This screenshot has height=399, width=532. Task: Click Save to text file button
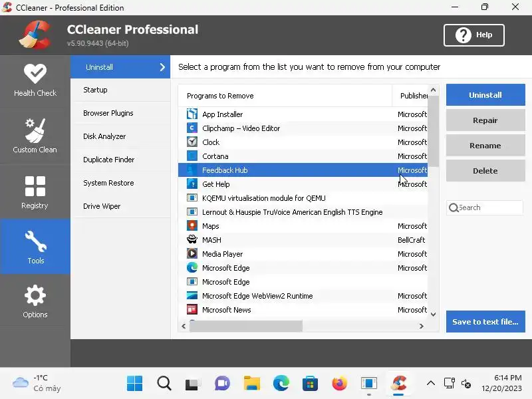tap(485, 322)
